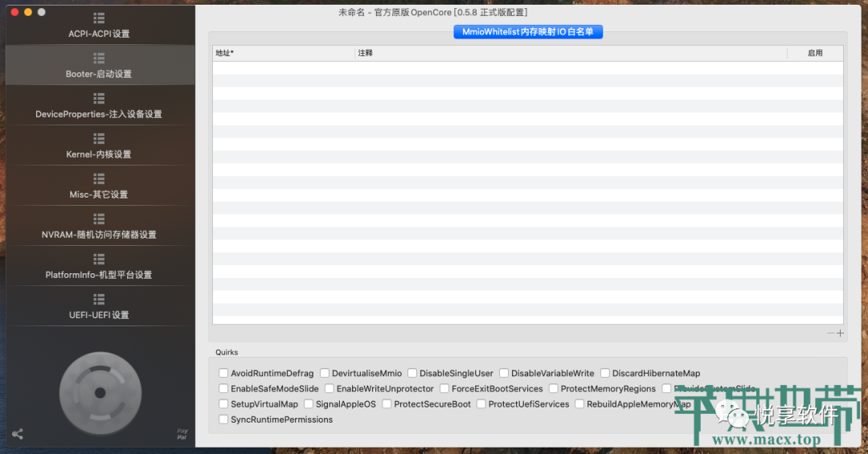Click the 启用 column header
This screenshot has height=454, width=868.
click(815, 53)
